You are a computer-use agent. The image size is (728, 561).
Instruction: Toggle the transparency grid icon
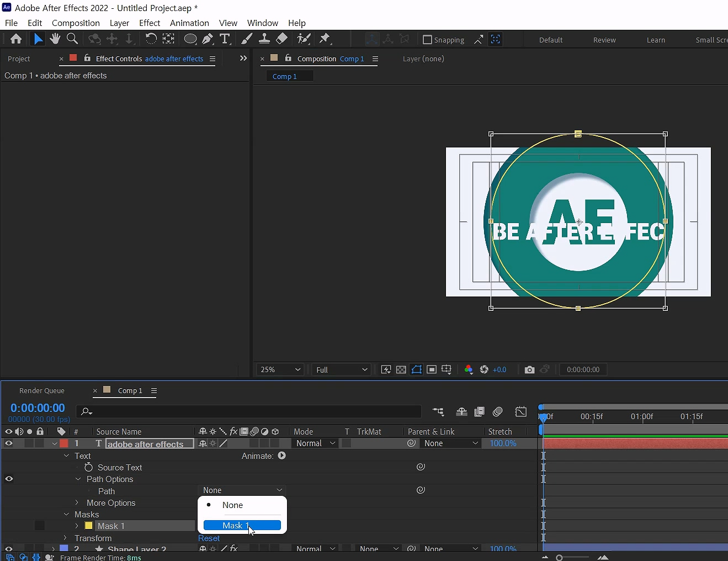coord(401,369)
